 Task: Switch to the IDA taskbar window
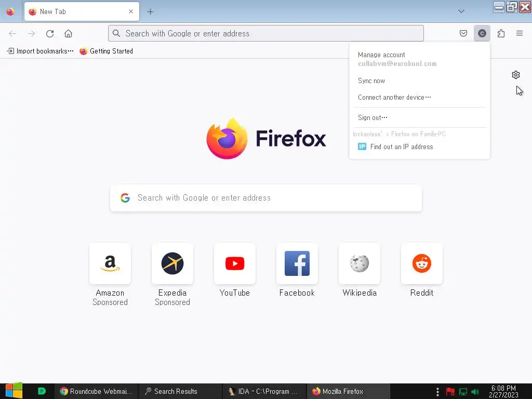coord(264,391)
